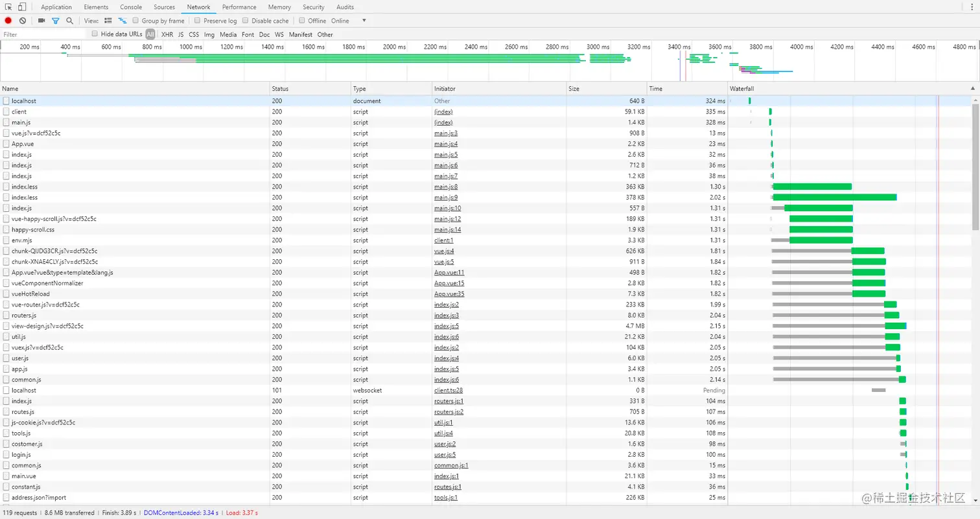Viewport: 980px width, 519px height.
Task: Click the file icon beside env.mjs
Action: 6,240
